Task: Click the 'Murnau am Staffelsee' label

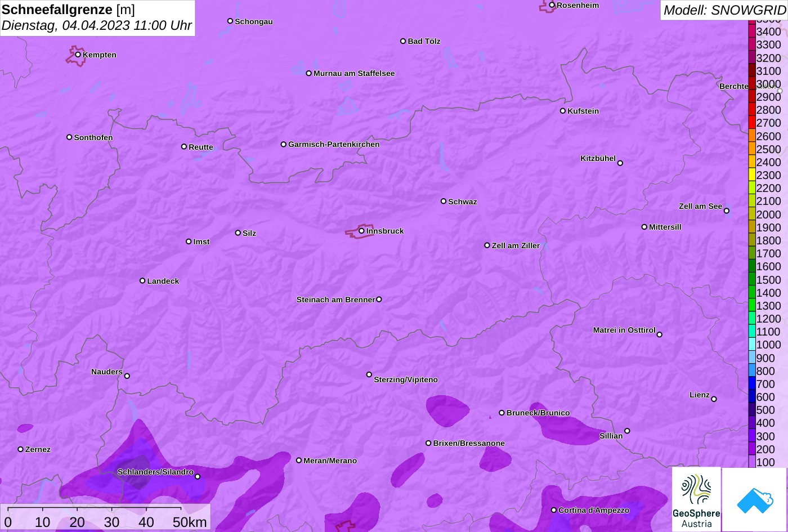Action: (x=354, y=73)
